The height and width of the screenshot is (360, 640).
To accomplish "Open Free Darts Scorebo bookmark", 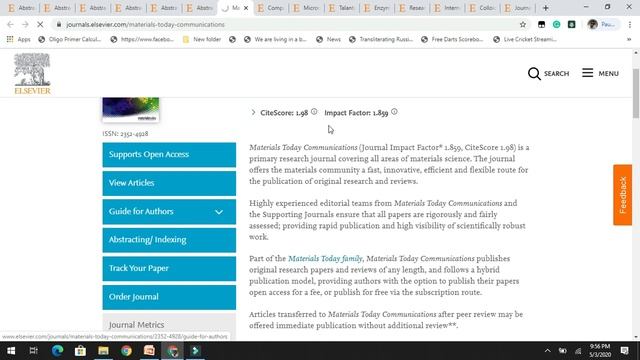I will (452, 39).
